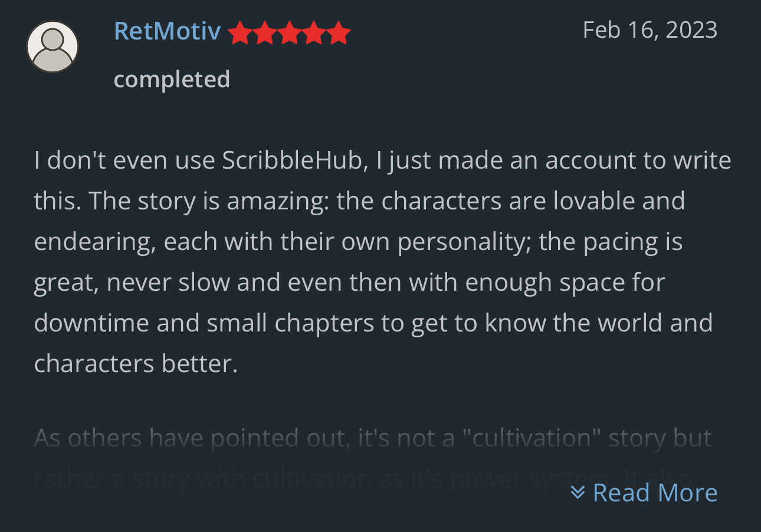Click the line ending "characters better."
The width and height of the screenshot is (761, 532).
(x=136, y=364)
